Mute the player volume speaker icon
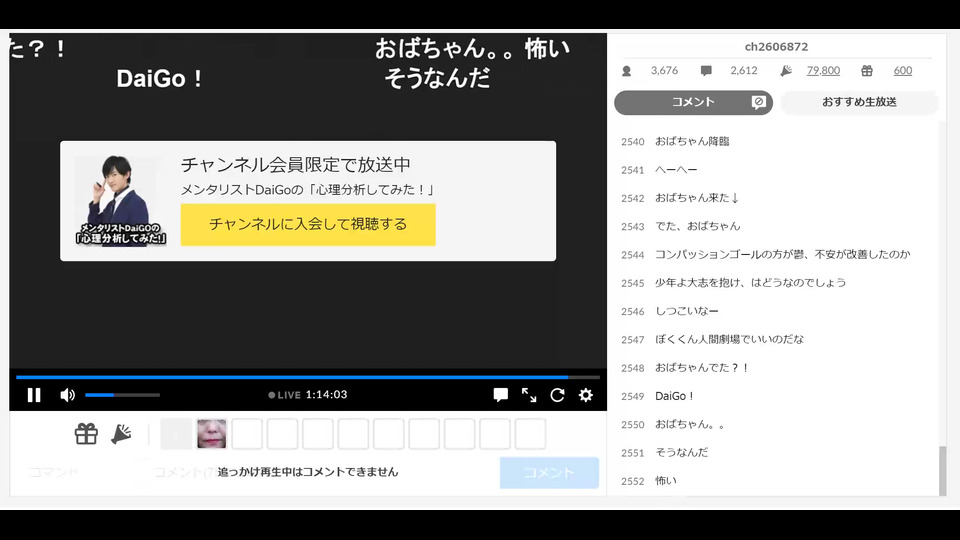 click(x=67, y=395)
